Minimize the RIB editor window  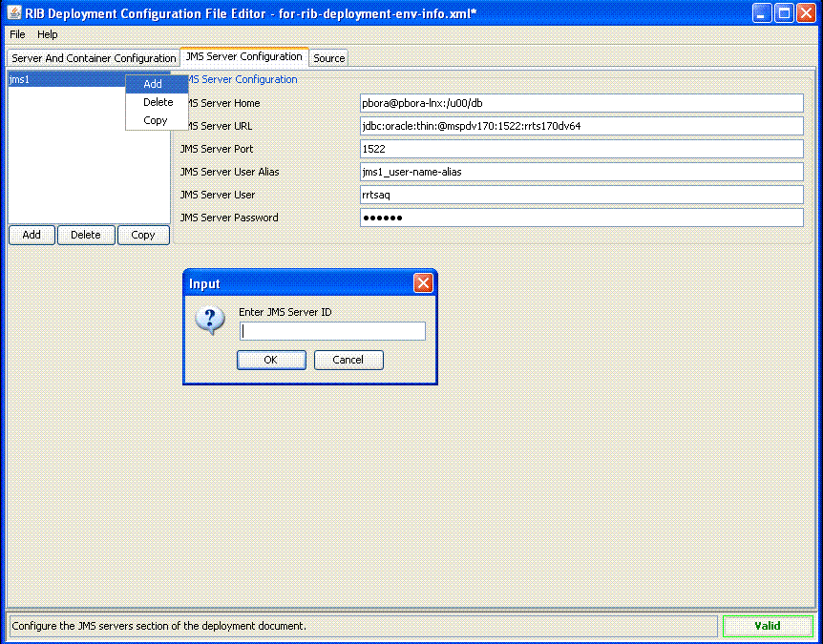pos(762,13)
